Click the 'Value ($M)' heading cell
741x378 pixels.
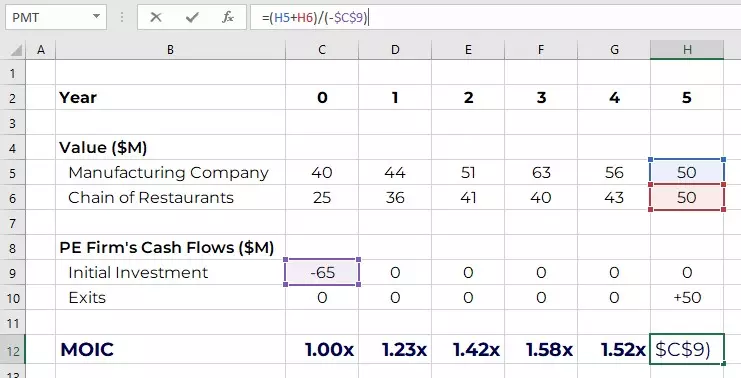click(x=170, y=147)
